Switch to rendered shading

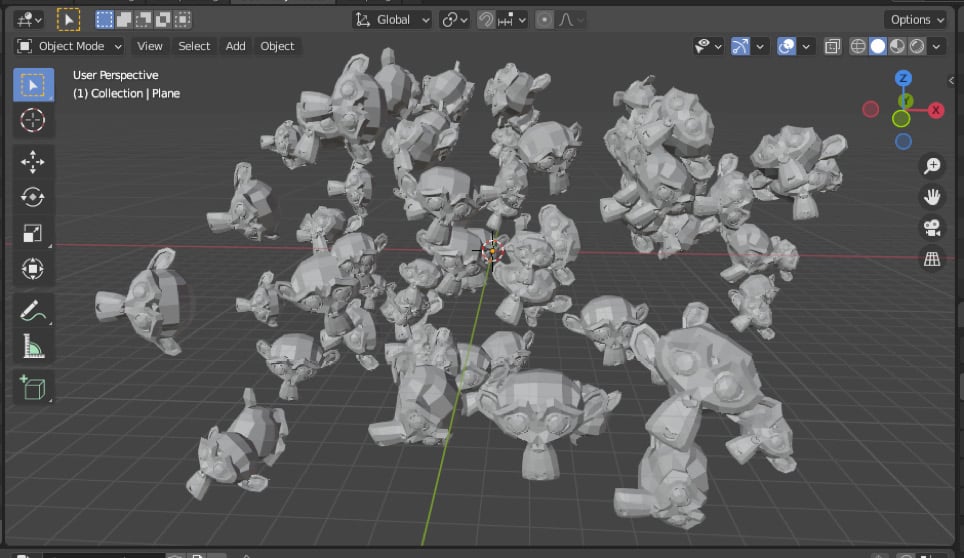[x=917, y=46]
